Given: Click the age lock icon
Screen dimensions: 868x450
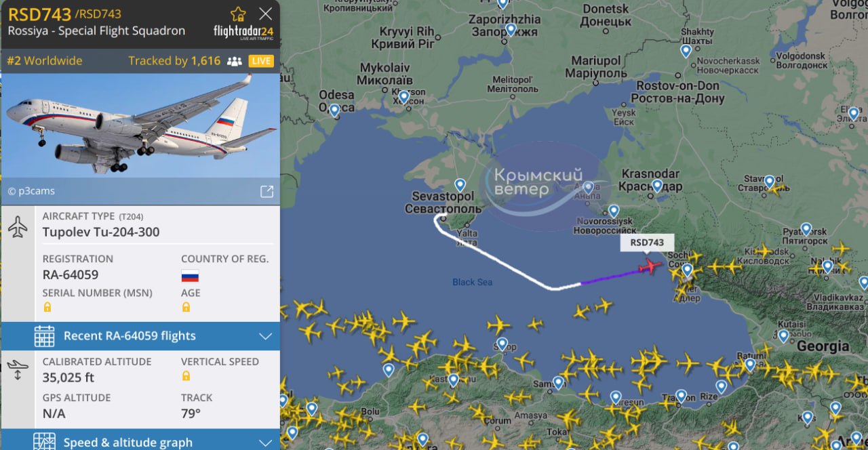Looking at the screenshot, I should (x=186, y=307).
